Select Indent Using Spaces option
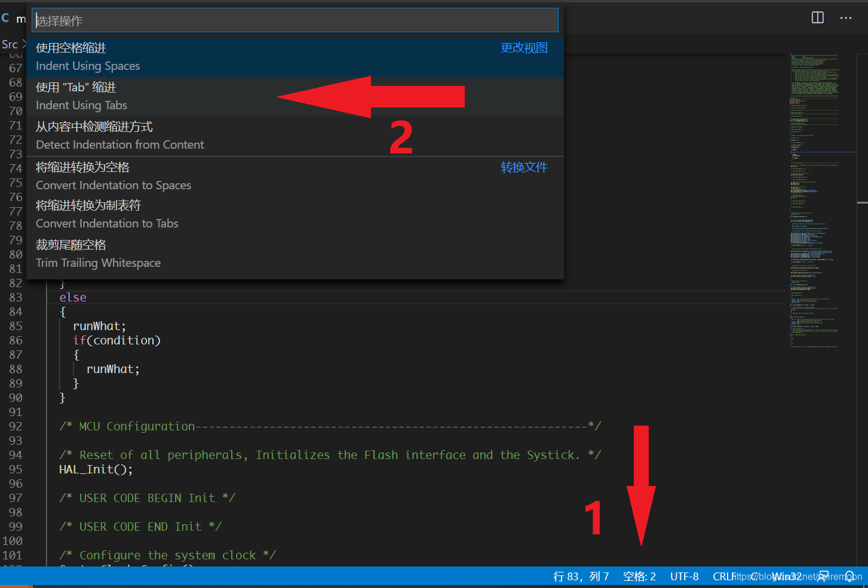 pos(295,57)
